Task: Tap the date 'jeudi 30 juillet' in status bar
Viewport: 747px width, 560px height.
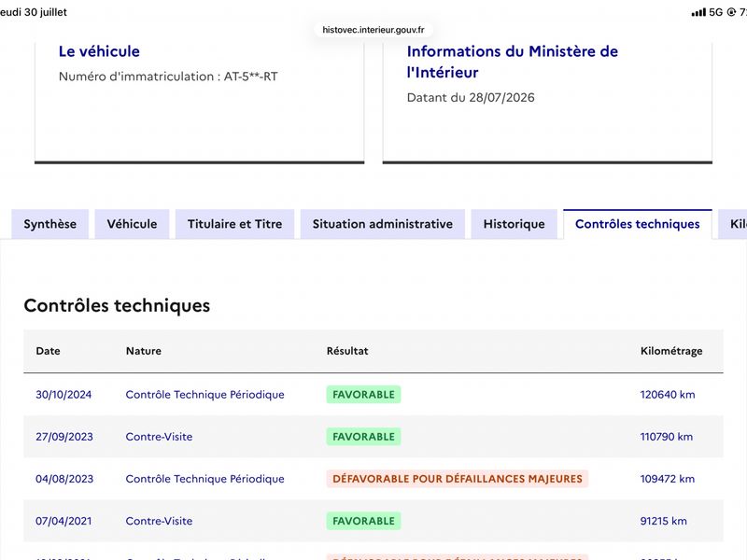Action: (34, 12)
